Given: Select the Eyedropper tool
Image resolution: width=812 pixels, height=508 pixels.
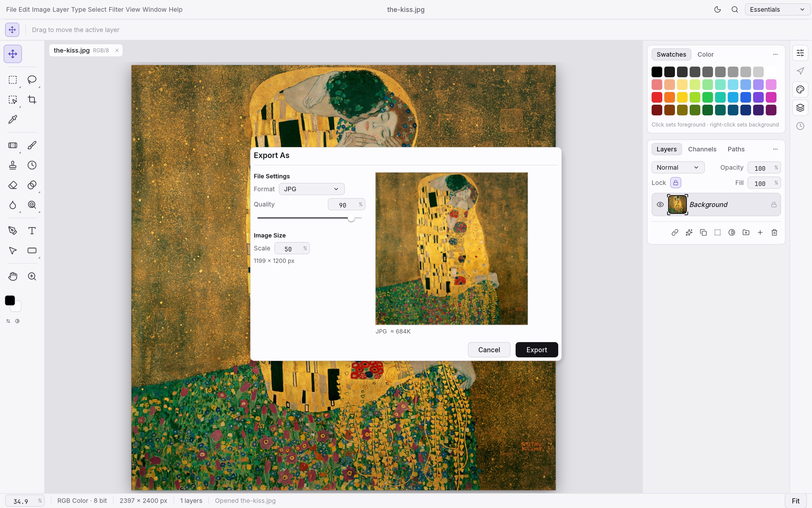Looking at the screenshot, I should click(13, 120).
